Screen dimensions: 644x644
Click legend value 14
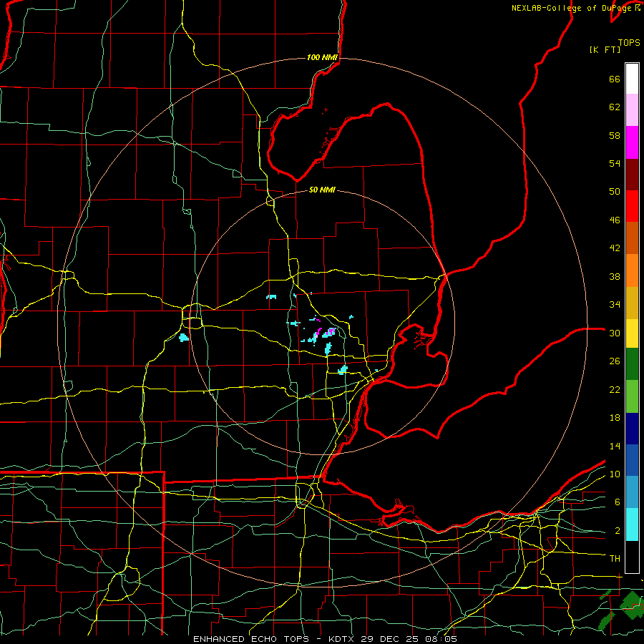coord(615,447)
